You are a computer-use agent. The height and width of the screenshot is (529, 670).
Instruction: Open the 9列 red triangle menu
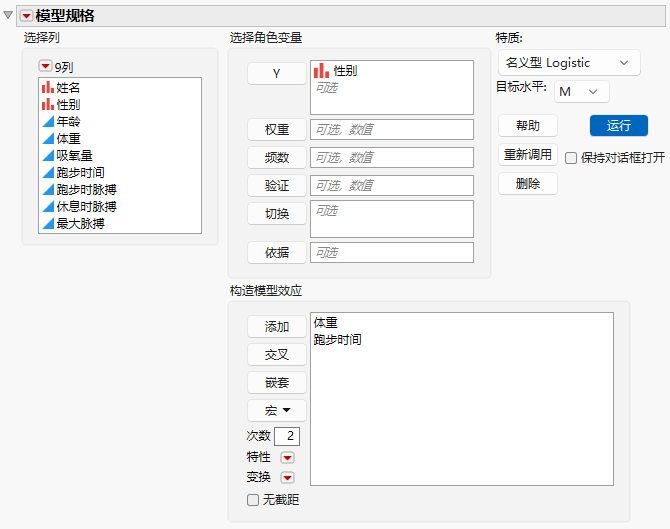(x=45, y=66)
